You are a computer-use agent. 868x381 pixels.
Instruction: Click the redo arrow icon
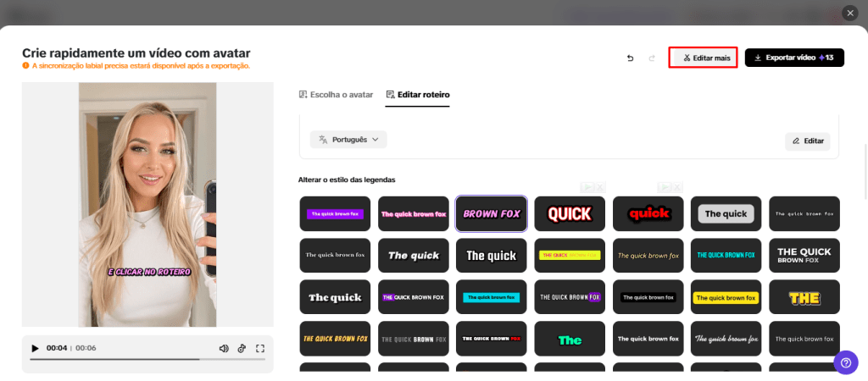pyautogui.click(x=652, y=58)
